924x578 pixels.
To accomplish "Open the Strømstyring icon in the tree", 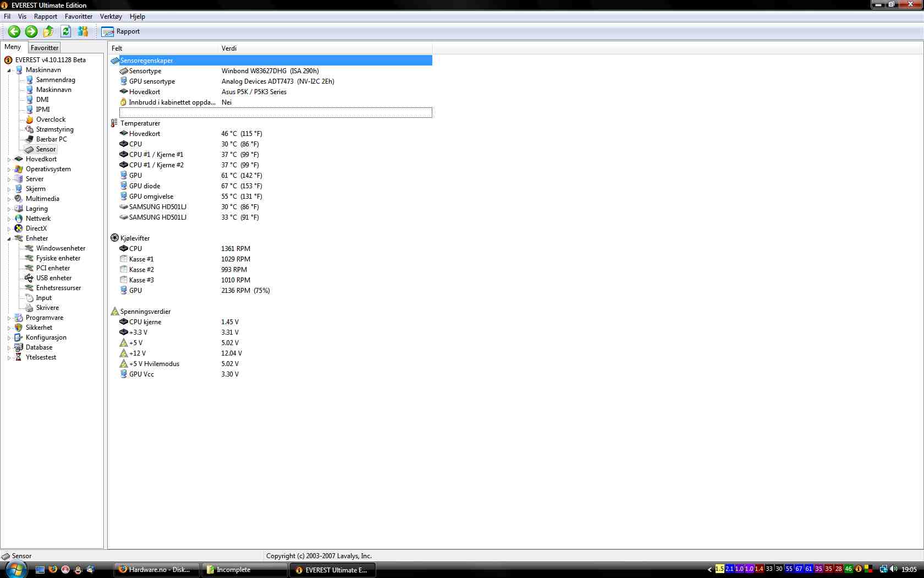I will (x=30, y=129).
